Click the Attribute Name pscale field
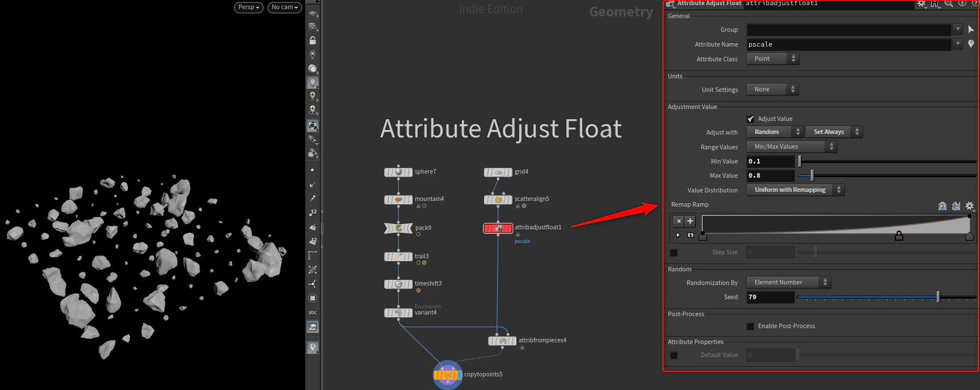Image resolution: width=980 pixels, height=390 pixels. (848, 44)
